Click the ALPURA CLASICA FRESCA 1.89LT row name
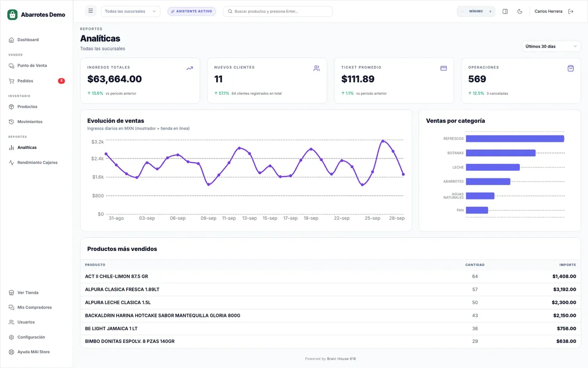This screenshot has height=368, width=588. pos(122,289)
